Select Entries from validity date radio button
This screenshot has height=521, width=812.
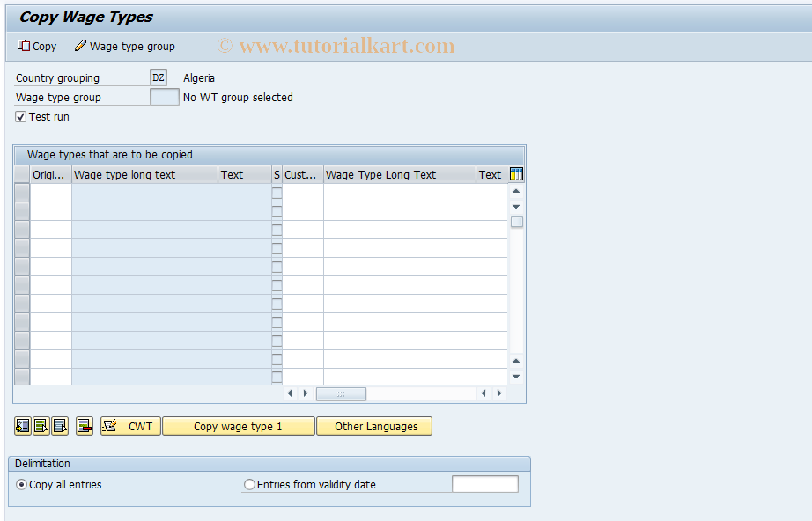coord(249,485)
